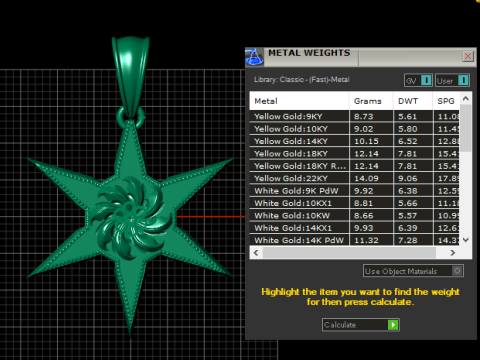Screen dimensions: 480x360
Task: Click the horizontal scrollbar left arrow
Action: click(x=256, y=253)
